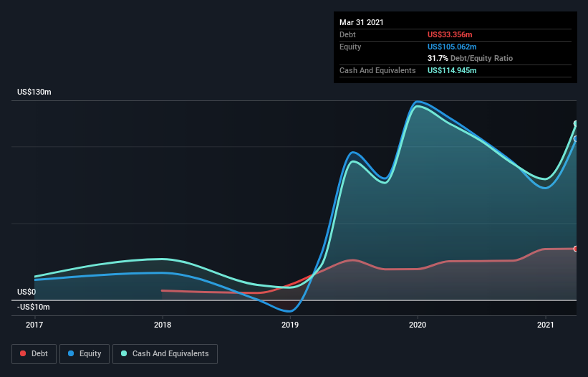Toggle Cash And Equivalents legend button
This screenshot has height=377, width=588.
click(165, 354)
